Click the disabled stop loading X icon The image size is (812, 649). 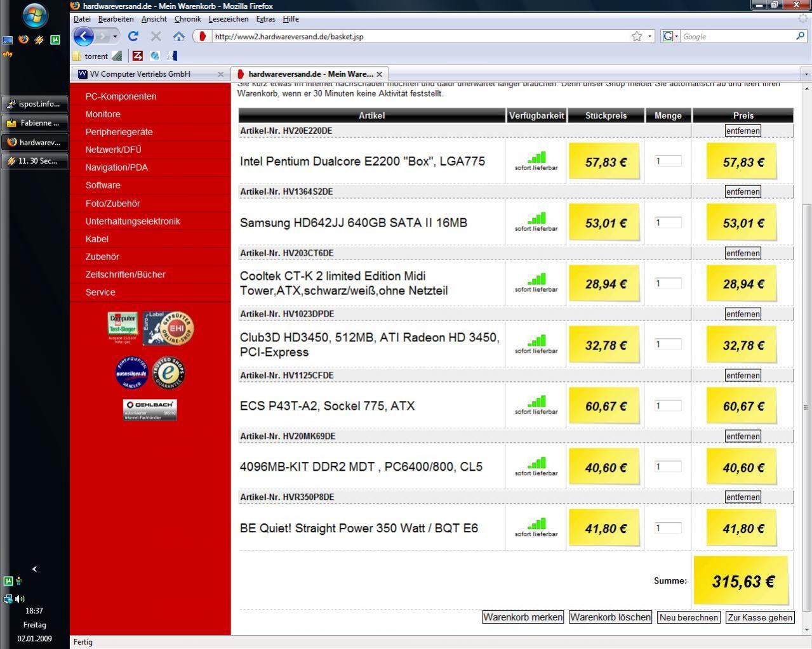156,37
